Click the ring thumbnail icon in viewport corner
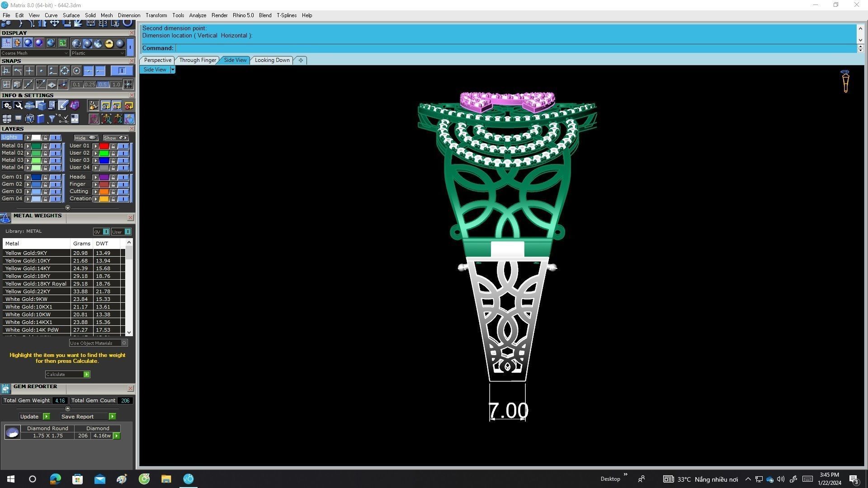This screenshot has width=868, height=488. pyautogui.click(x=845, y=81)
